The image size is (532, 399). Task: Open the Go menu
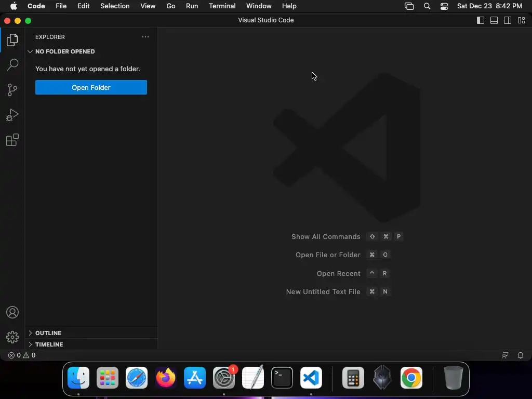tap(170, 6)
